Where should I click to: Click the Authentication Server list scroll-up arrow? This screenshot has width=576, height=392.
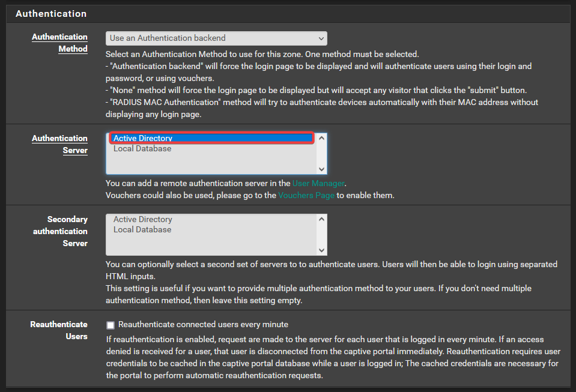click(x=322, y=138)
